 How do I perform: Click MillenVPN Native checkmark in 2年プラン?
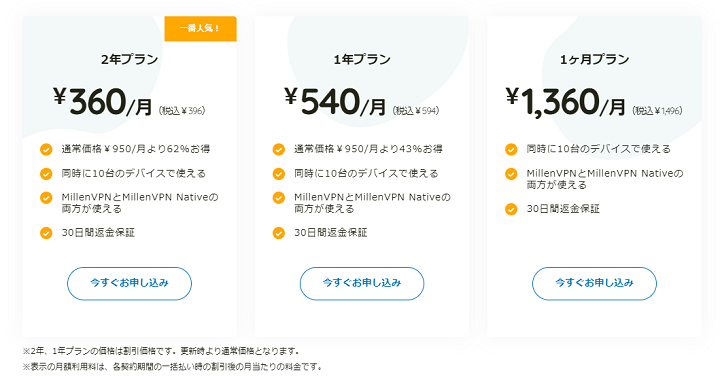(46, 198)
